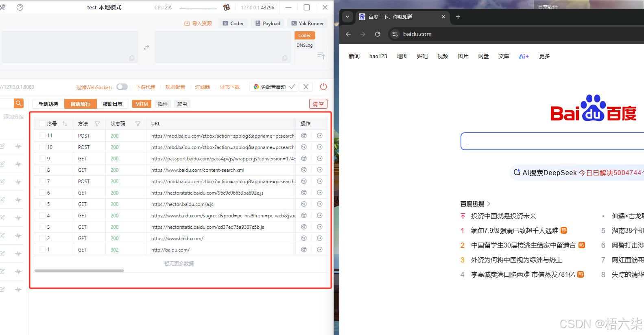This screenshot has height=335, width=644.
Task: Click arrow detail icon for row 1
Action: pyautogui.click(x=320, y=250)
